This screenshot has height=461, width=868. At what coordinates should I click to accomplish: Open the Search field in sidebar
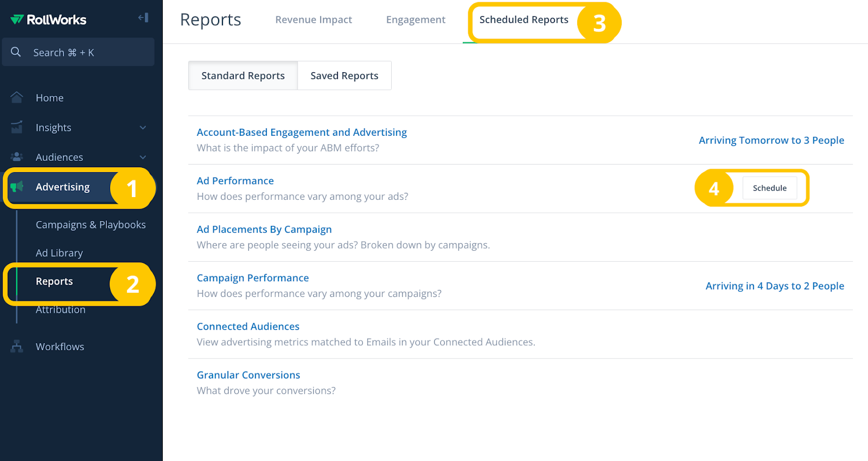[x=78, y=52]
